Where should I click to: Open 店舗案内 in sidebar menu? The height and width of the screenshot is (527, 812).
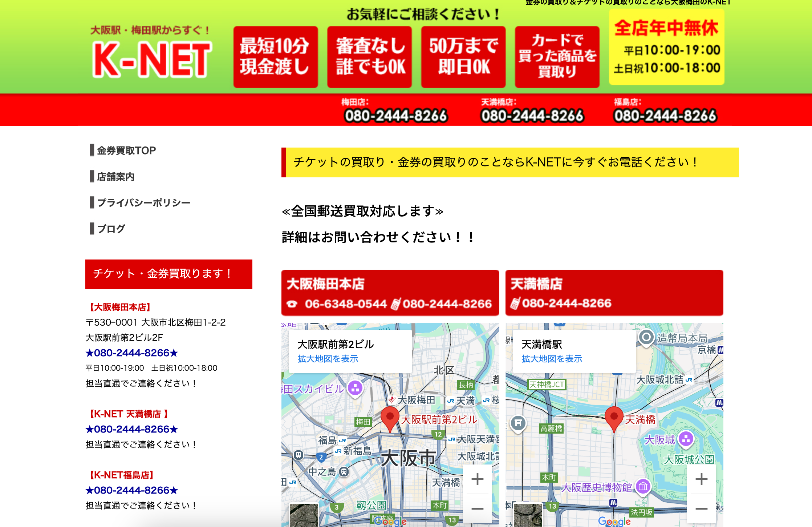coord(115,177)
